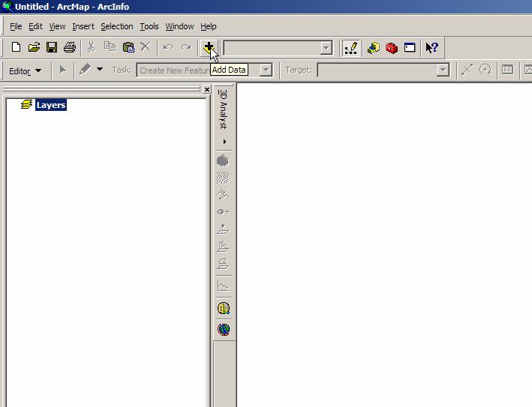This screenshot has height=407, width=532.
Task: Click the Rotate Tool icon
Action: pos(485,70)
